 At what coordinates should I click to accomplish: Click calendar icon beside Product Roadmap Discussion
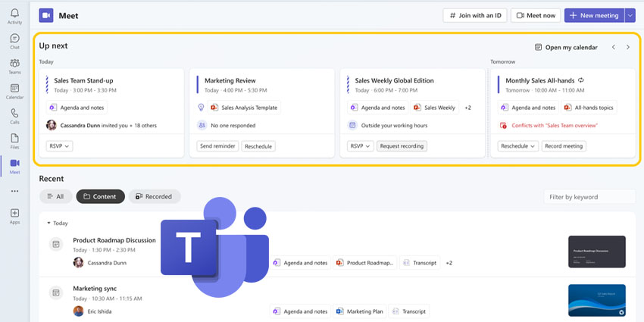pyautogui.click(x=56, y=245)
